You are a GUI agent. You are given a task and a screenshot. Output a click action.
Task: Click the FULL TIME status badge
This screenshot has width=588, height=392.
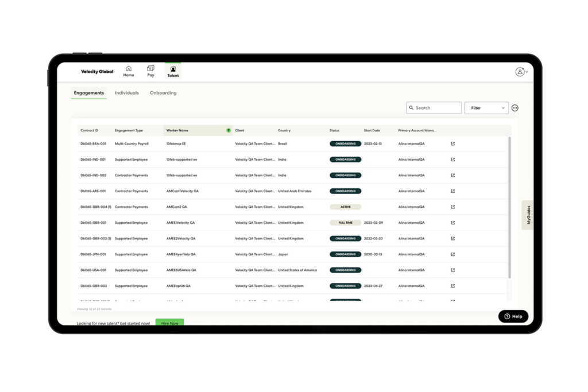[345, 223]
